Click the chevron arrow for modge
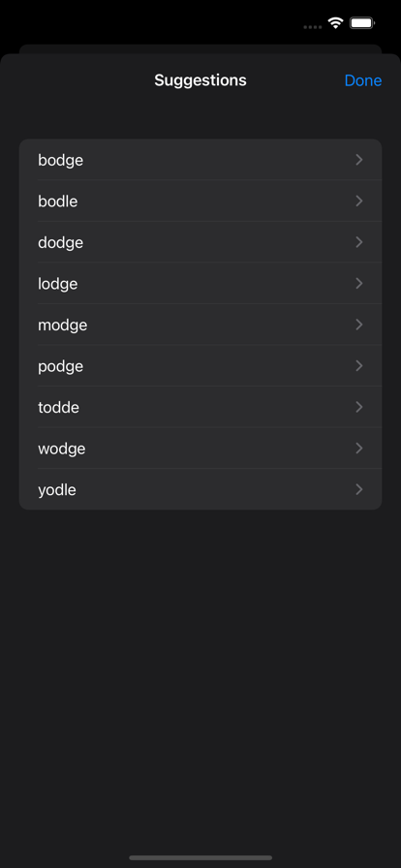The width and height of the screenshot is (401, 868). tap(359, 325)
